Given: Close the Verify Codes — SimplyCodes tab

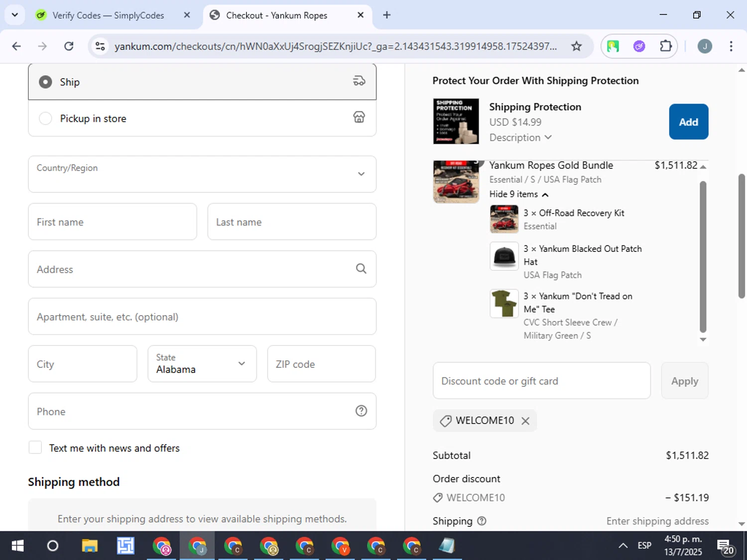Looking at the screenshot, I should click(187, 15).
